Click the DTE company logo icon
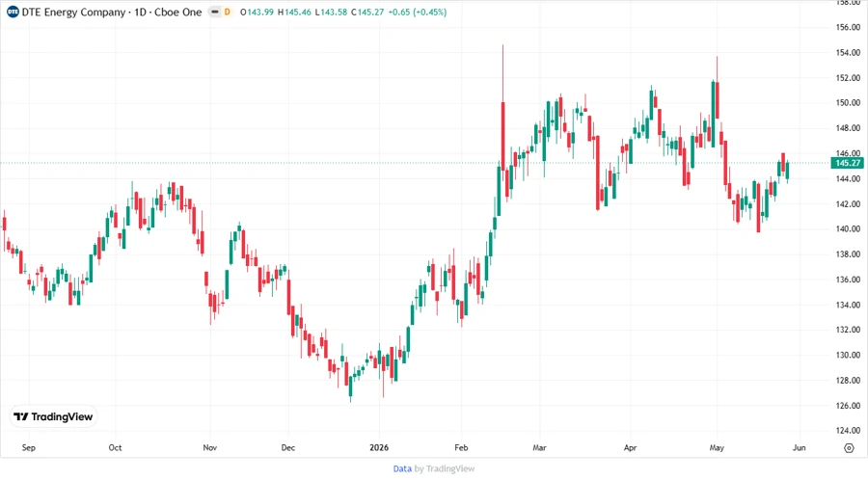Image resolution: width=868 pixels, height=480 pixels. click(13, 13)
